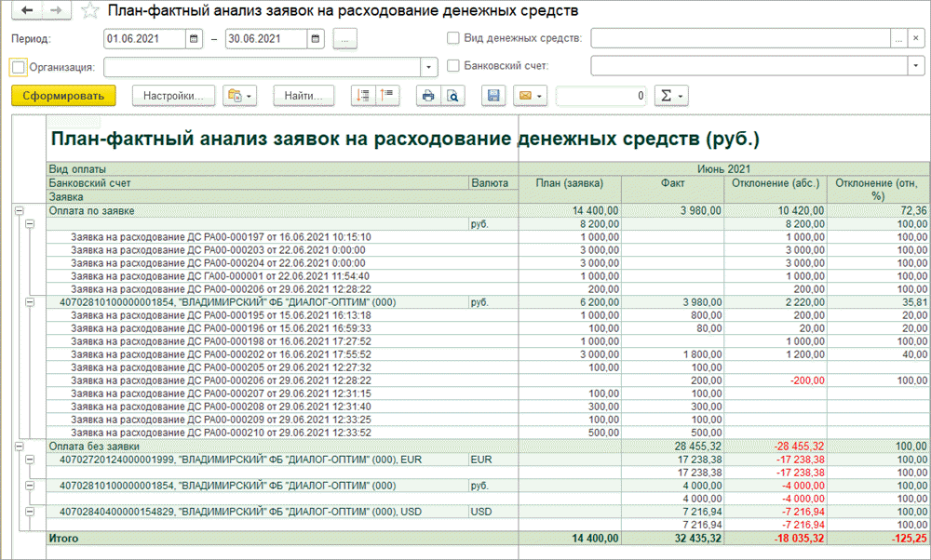Open the sum Σ dropdown menu

[x=670, y=96]
